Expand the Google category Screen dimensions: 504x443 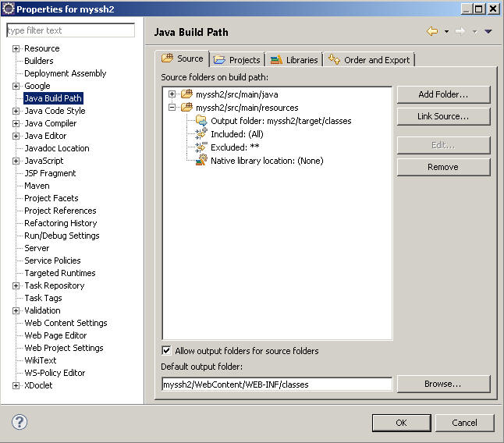coord(16,86)
